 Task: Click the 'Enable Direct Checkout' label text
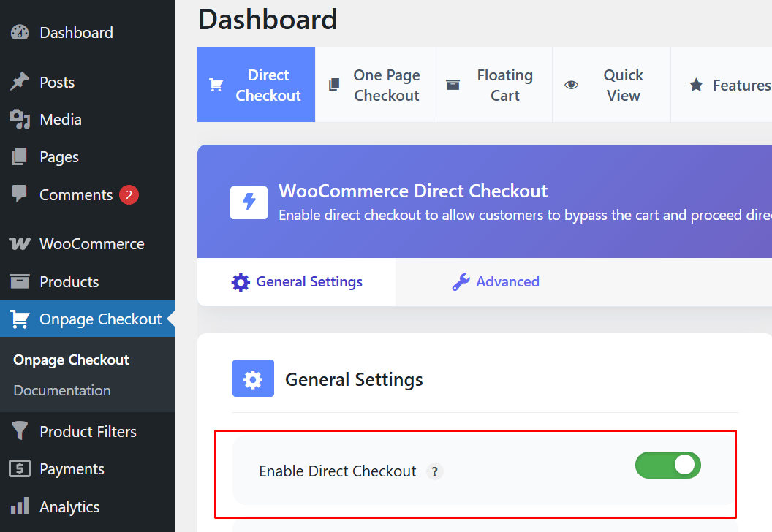[x=338, y=471]
